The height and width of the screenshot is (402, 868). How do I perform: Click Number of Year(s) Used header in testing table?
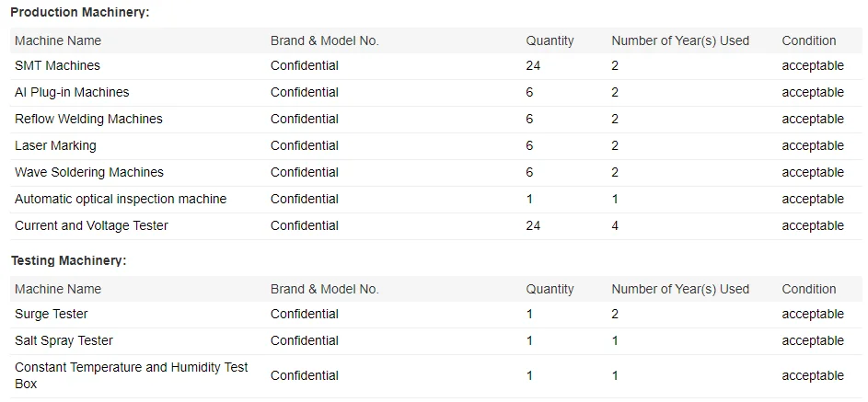(x=680, y=289)
